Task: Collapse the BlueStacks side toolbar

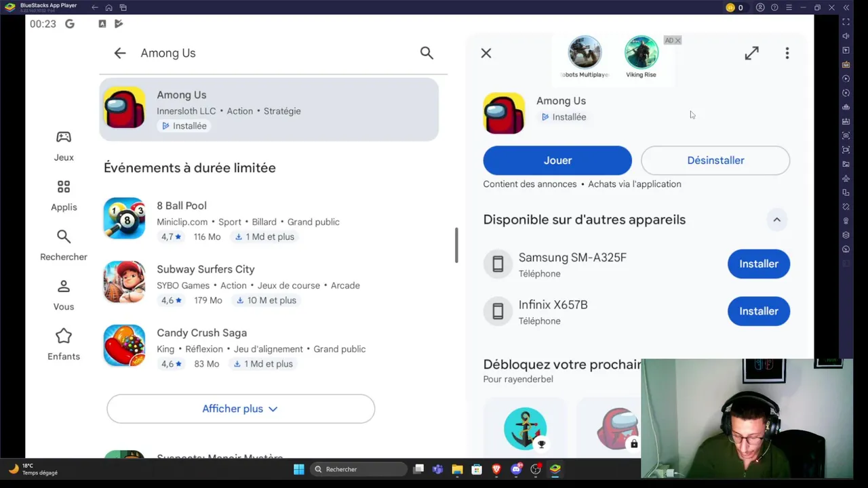Action: click(x=846, y=7)
